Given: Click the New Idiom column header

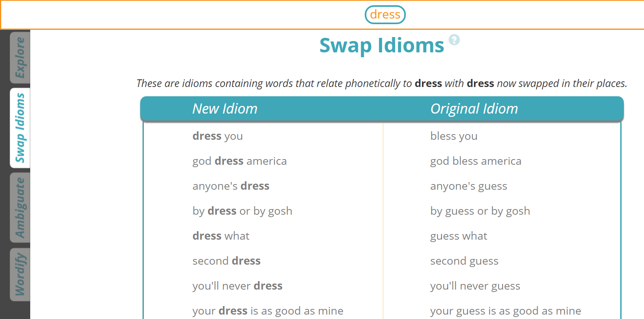Looking at the screenshot, I should (225, 108).
